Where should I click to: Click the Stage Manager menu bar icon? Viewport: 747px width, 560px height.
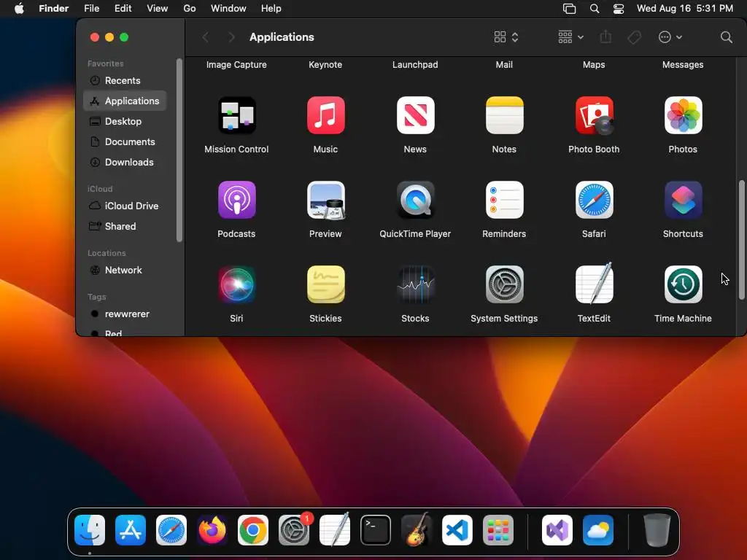(569, 9)
